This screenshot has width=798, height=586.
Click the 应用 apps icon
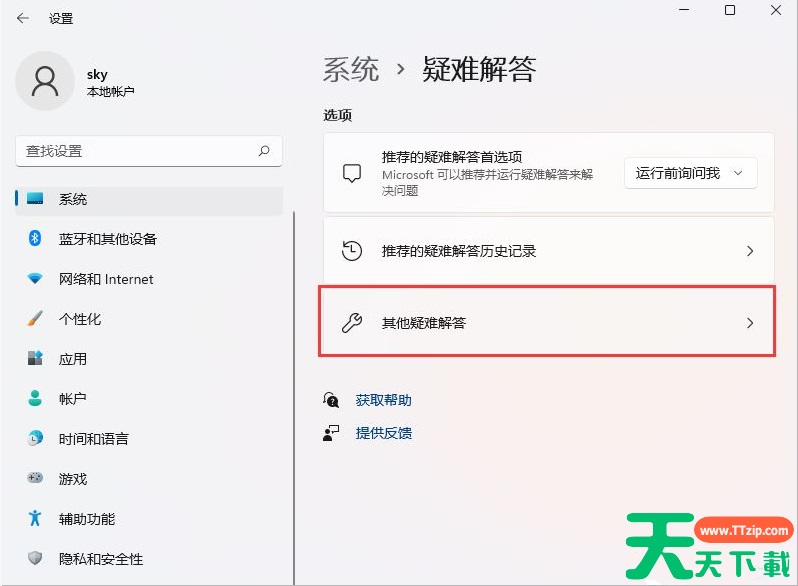click(35, 358)
